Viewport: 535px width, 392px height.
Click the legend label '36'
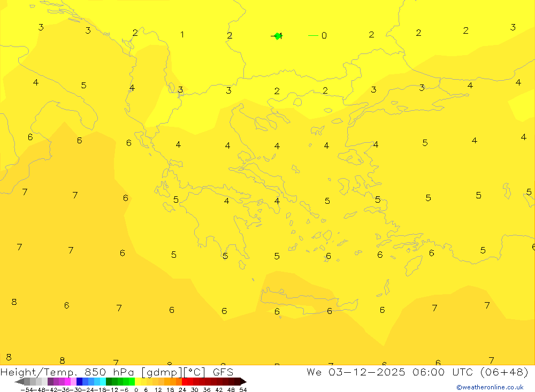coord(207,390)
